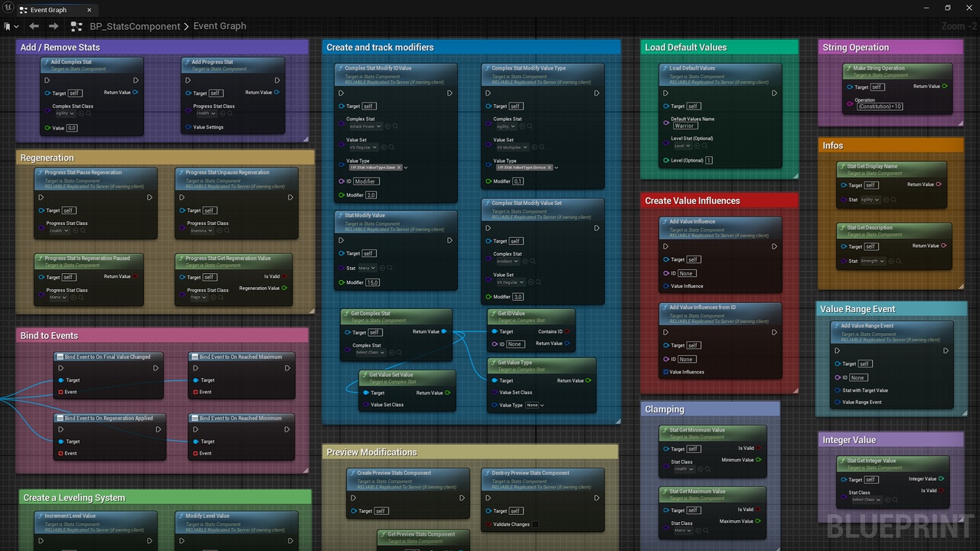
Task: Click the Event Graph breadcrumb label
Action: (x=220, y=26)
